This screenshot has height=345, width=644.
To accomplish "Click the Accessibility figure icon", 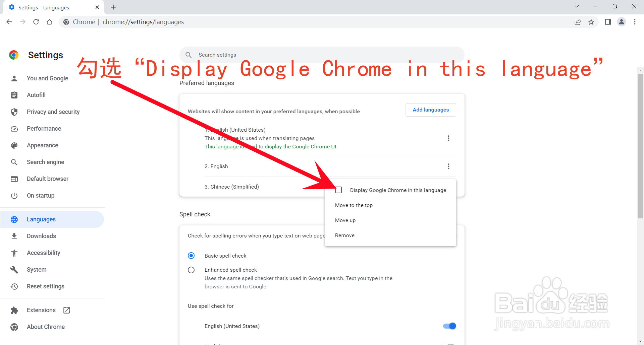I will (14, 253).
